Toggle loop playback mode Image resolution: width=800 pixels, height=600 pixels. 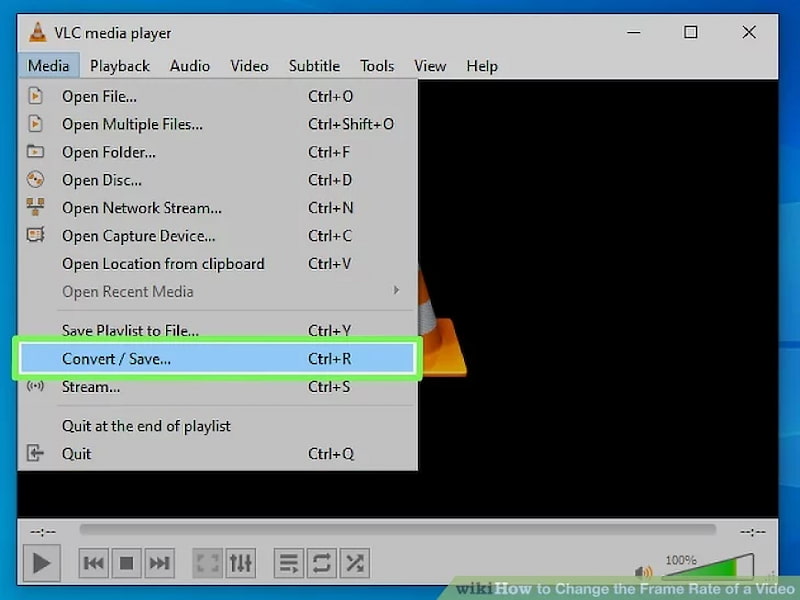pyautogui.click(x=320, y=563)
